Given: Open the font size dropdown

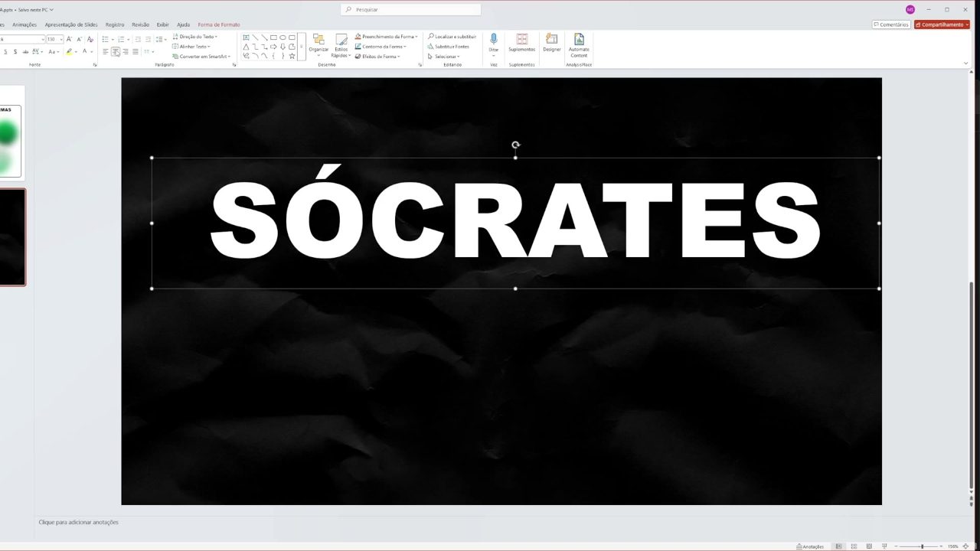Looking at the screenshot, I should [x=60, y=39].
